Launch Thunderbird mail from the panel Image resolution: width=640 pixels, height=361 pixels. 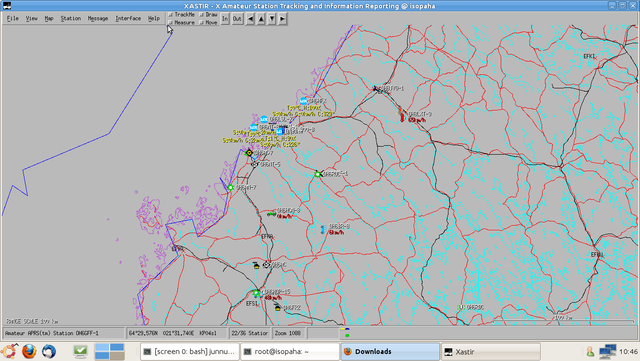point(49,351)
